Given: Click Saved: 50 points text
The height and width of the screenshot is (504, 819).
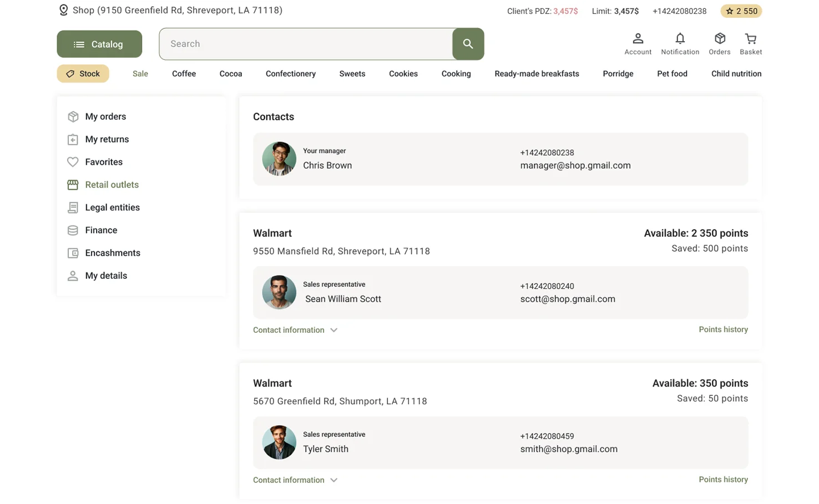Looking at the screenshot, I should (712, 399).
